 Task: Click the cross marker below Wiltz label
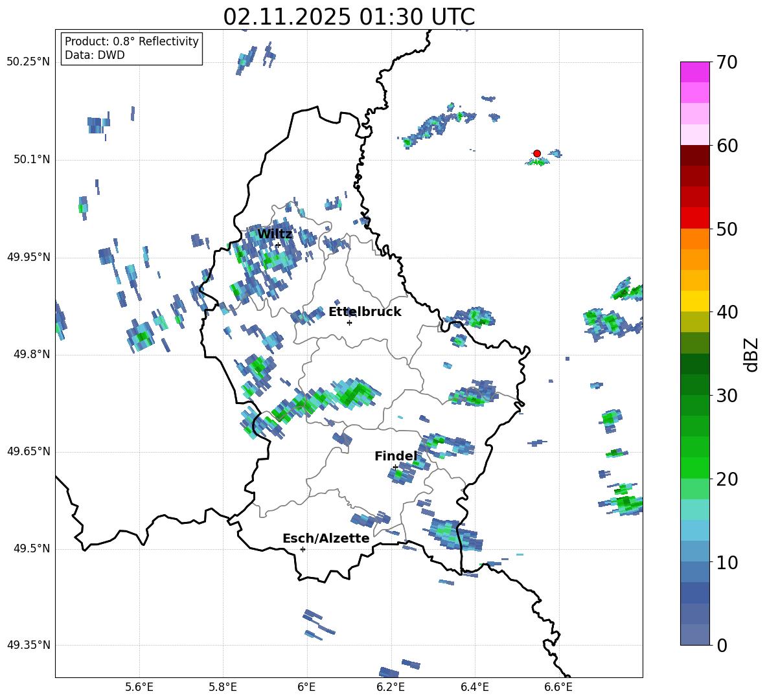tap(278, 245)
